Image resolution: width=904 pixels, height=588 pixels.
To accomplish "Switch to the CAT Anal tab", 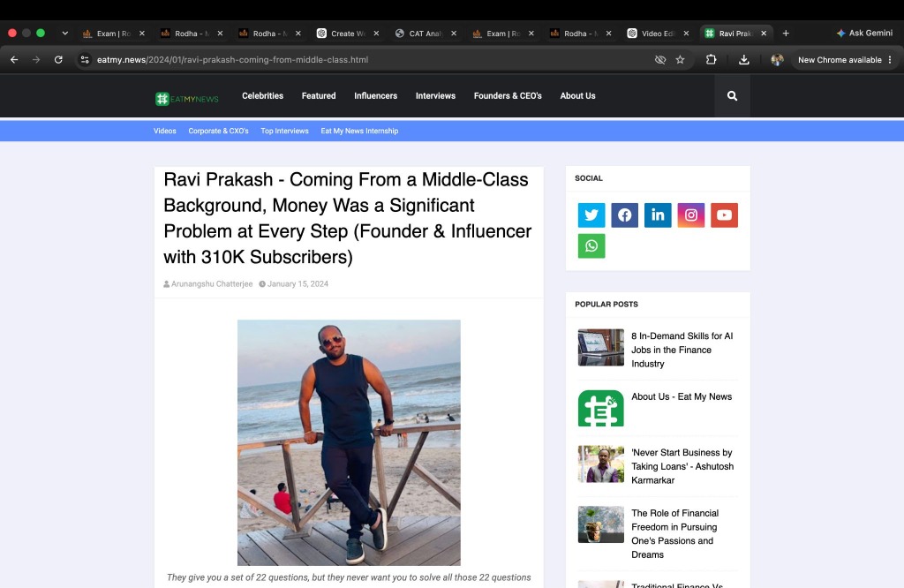I will pos(426,34).
